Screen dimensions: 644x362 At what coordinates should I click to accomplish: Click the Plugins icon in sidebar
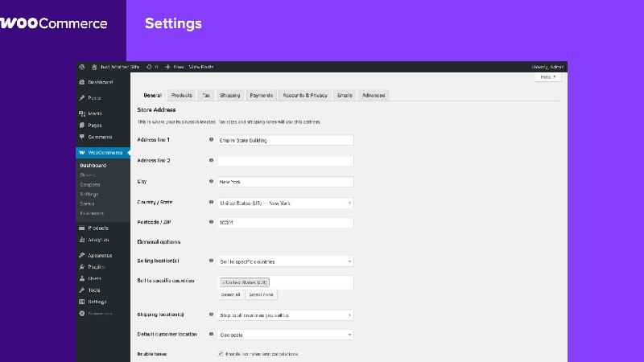(x=82, y=267)
